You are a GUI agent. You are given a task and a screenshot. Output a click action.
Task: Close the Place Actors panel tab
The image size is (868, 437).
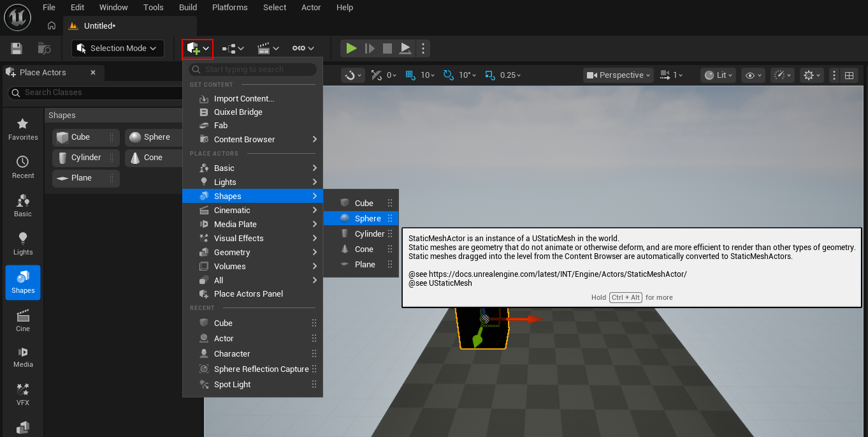coord(93,73)
